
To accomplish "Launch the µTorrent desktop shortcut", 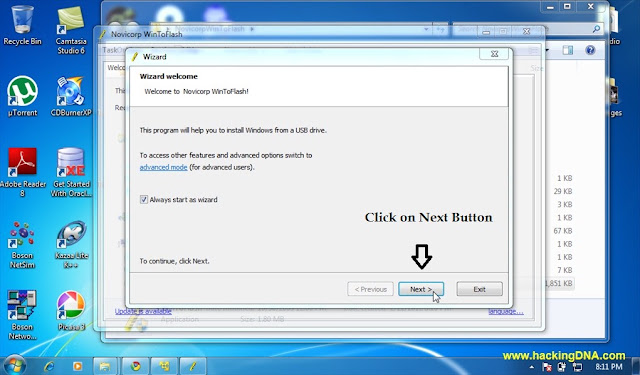I will 22,96.
